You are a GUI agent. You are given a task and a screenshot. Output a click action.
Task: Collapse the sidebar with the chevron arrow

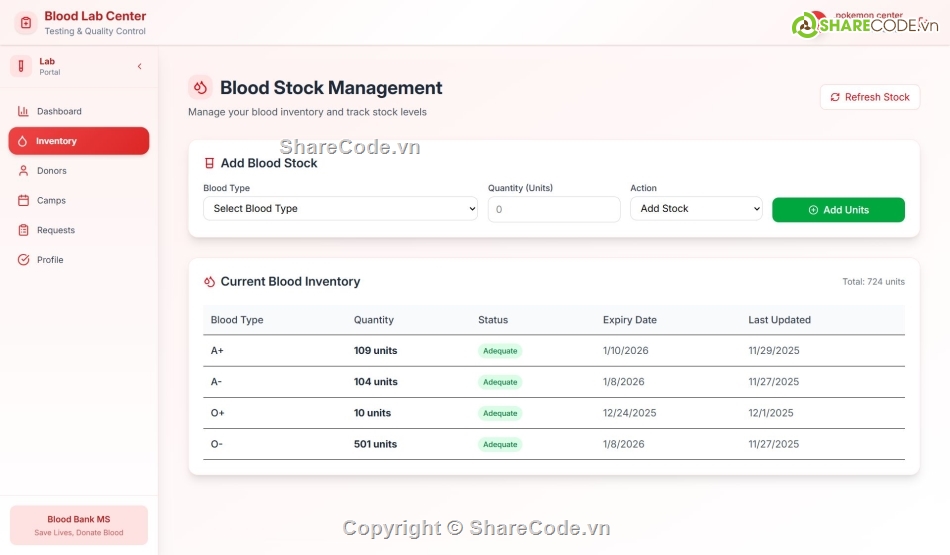point(139,66)
